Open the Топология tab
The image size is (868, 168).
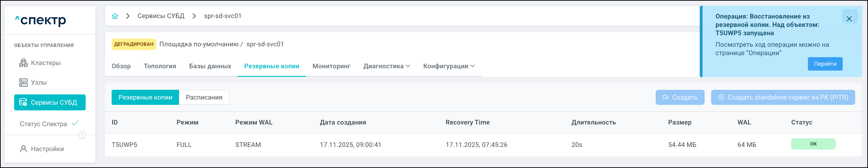pyautogui.click(x=160, y=66)
